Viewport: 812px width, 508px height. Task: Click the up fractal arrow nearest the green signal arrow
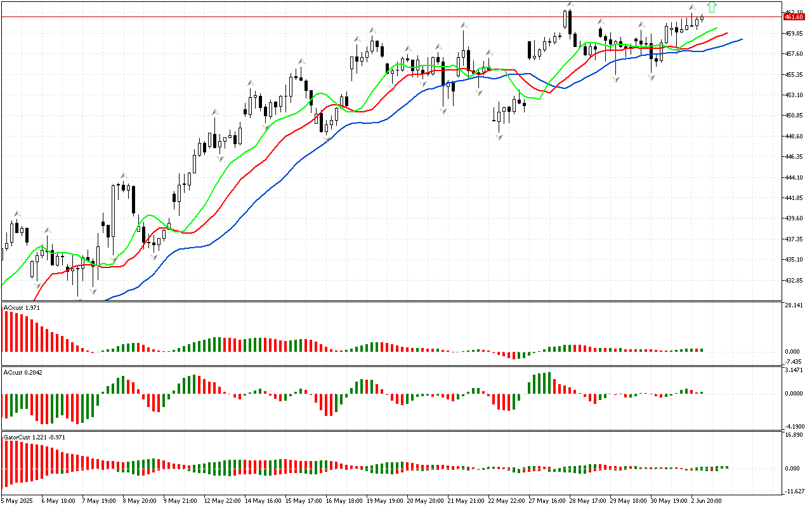pyautogui.click(x=692, y=8)
